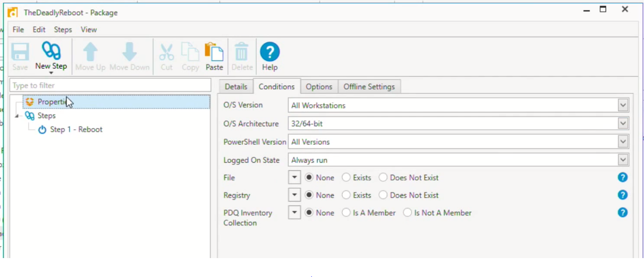This screenshot has height=277, width=644.
Task: Click the O/S Version label
Action: point(243,105)
